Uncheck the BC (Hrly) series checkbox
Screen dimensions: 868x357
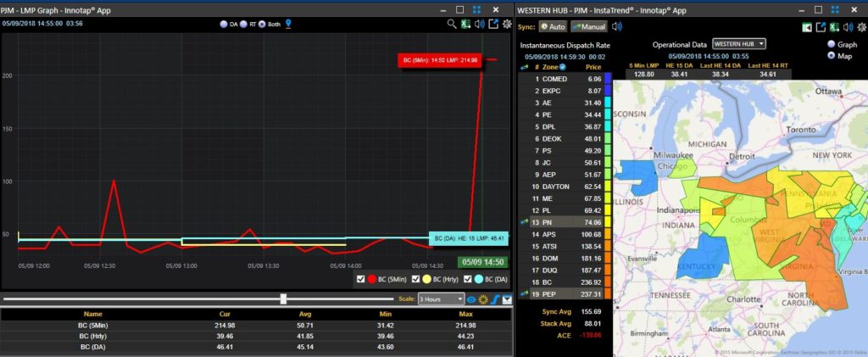(415, 279)
